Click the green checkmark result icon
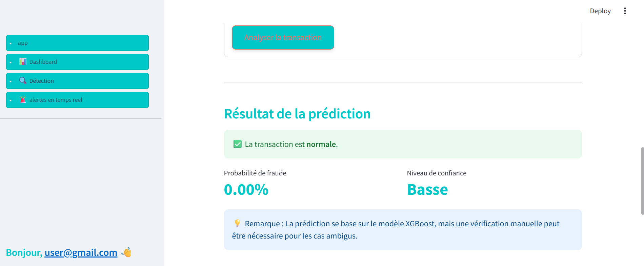 [x=238, y=144]
